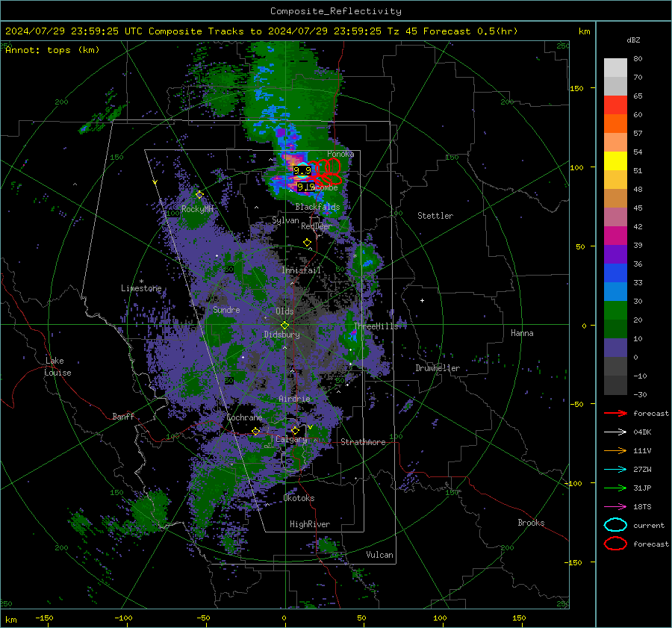Click the Calgary city label
The height and width of the screenshot is (628, 672).
tap(291, 439)
